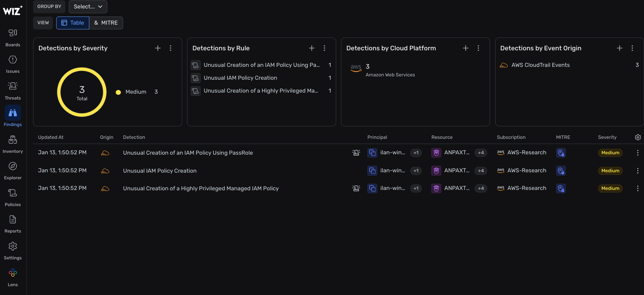Image resolution: width=644 pixels, height=295 pixels.
Task: Expand the Group By Select dropdown
Action: [x=88, y=7]
